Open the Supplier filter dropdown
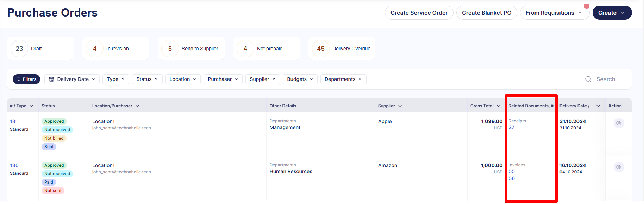 click(x=262, y=79)
